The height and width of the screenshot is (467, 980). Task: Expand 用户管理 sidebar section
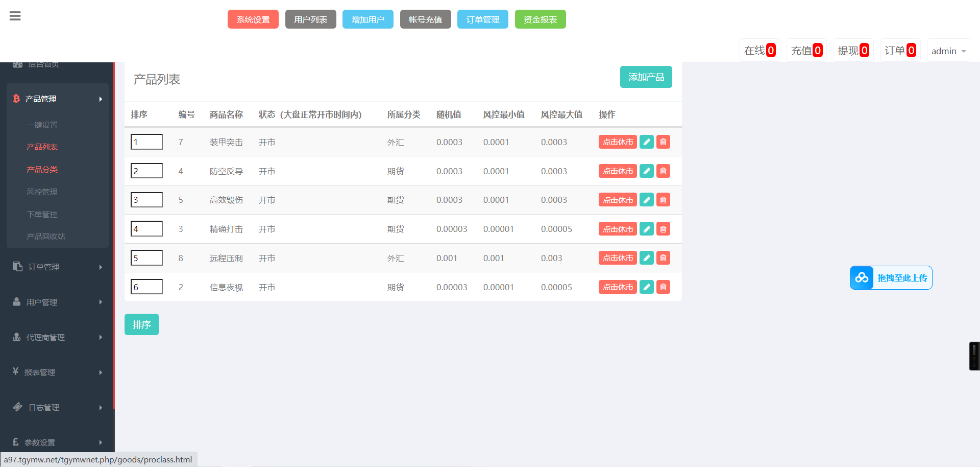[x=57, y=302]
